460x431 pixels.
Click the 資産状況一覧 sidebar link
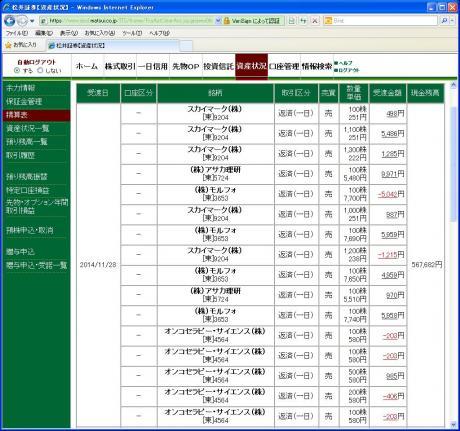28,128
